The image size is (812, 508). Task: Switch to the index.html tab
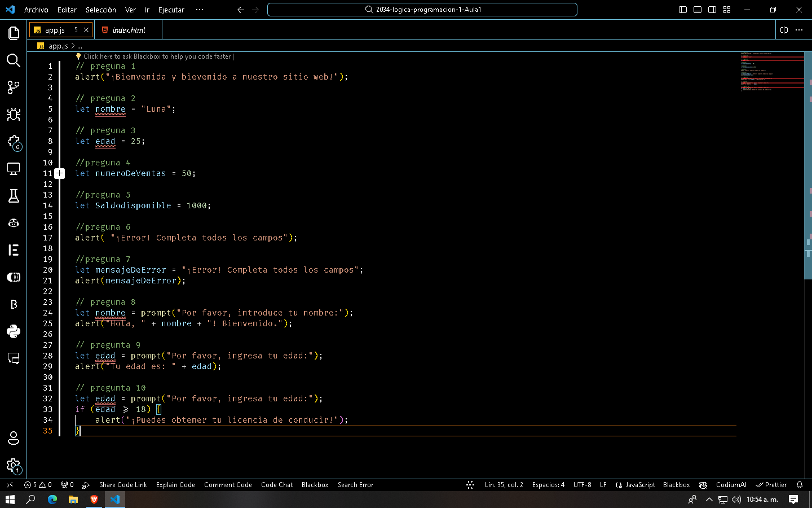(129, 30)
